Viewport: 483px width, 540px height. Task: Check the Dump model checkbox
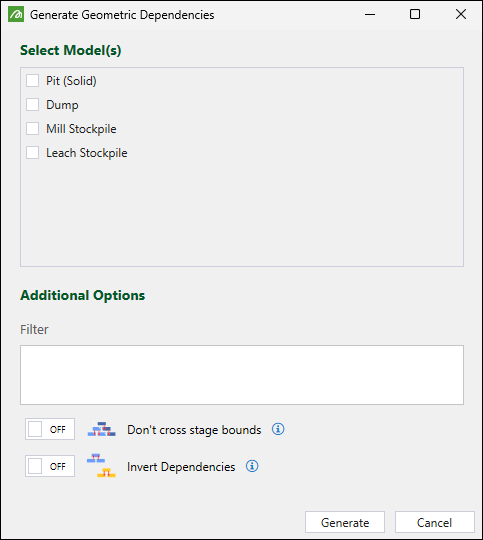[x=32, y=104]
